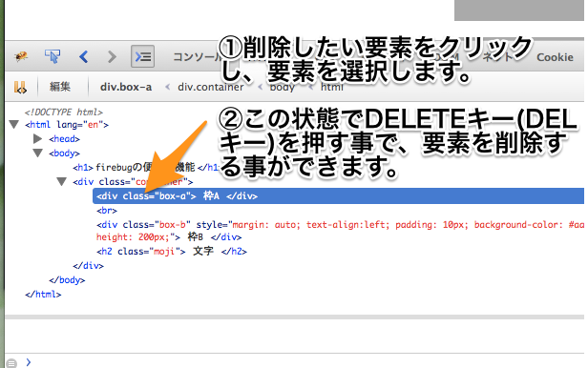The height and width of the screenshot is (368, 588).
Task: Go forward with the gray right arrow
Action: (112, 57)
